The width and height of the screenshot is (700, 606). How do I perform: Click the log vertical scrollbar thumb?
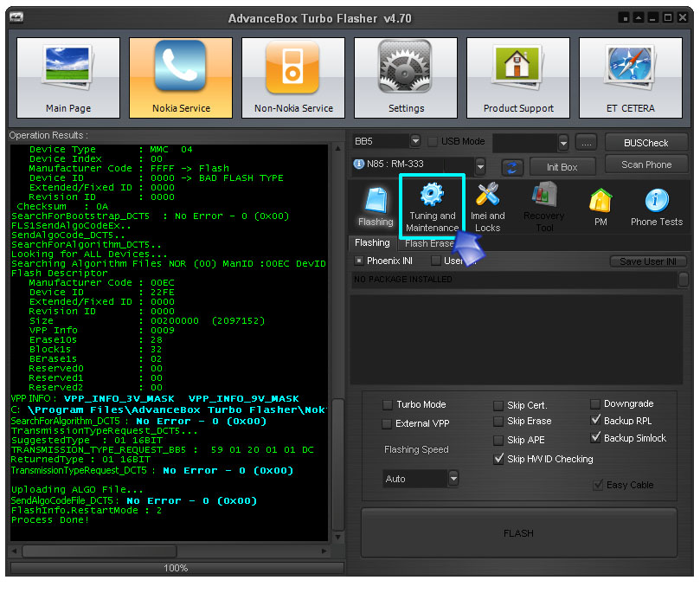pos(338,464)
